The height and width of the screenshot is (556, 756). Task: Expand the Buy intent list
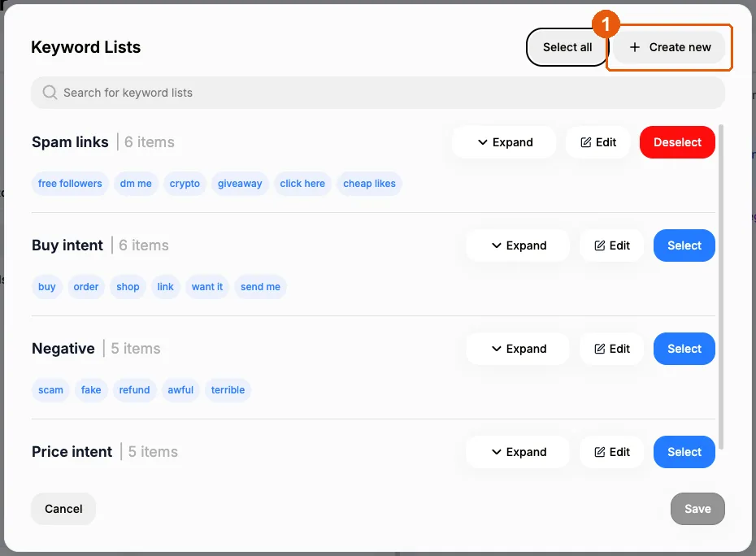pyautogui.click(x=518, y=245)
